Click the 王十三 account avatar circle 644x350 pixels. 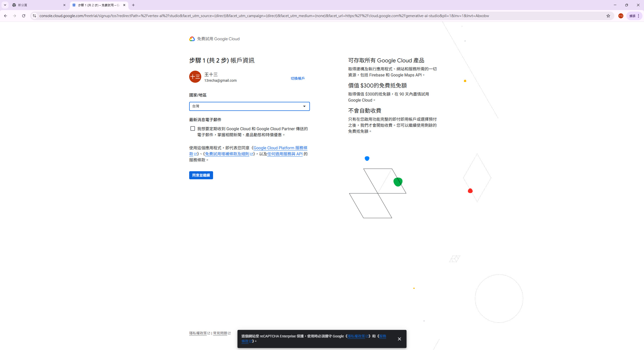click(195, 77)
